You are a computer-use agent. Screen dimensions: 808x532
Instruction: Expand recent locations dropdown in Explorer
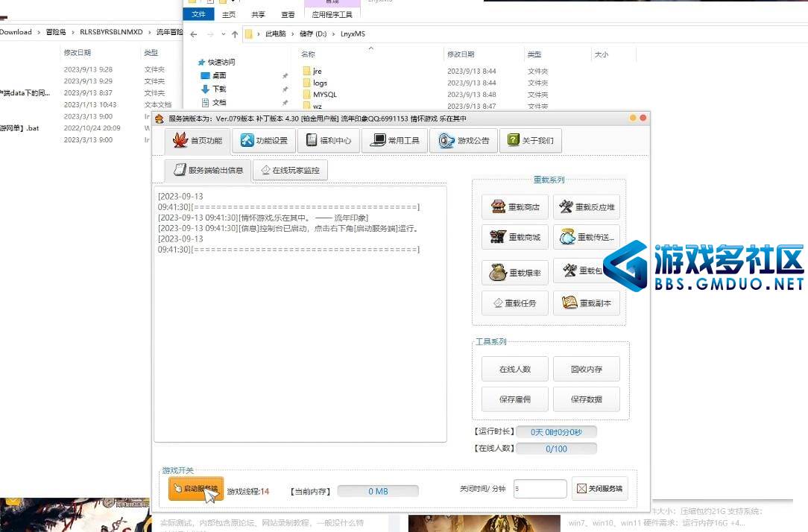(223, 34)
